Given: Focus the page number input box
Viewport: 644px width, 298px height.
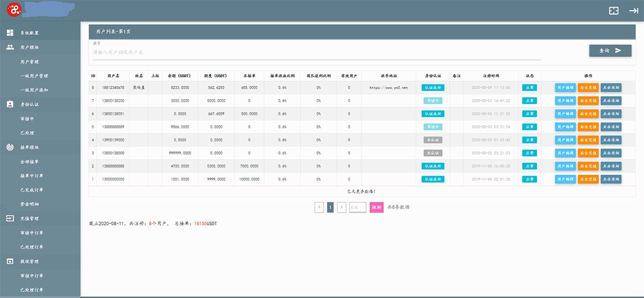Looking at the screenshot, I should [x=357, y=207].
